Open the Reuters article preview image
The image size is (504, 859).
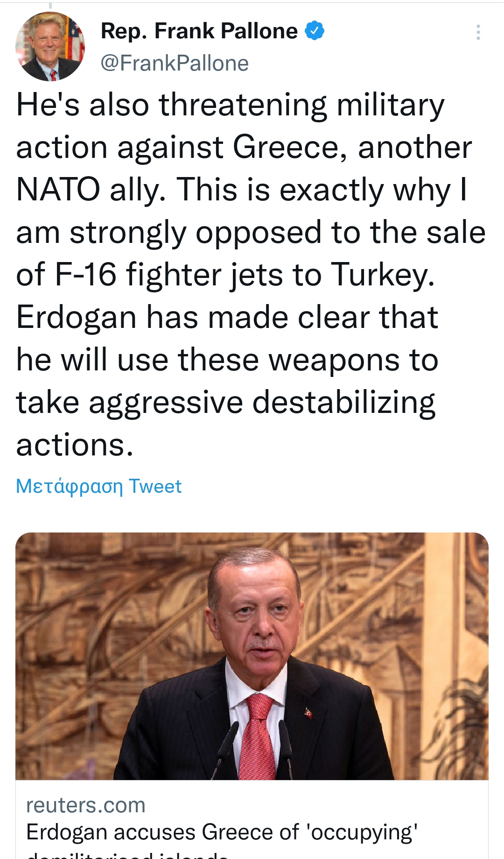[x=252, y=656]
